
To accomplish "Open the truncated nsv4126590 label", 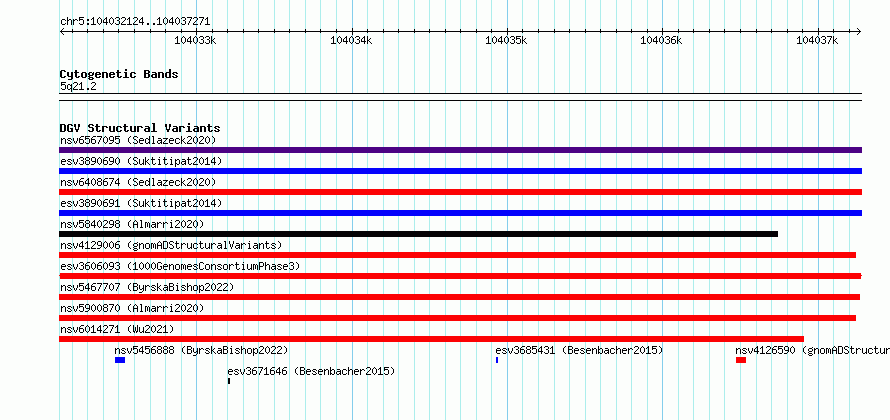I will [813, 350].
